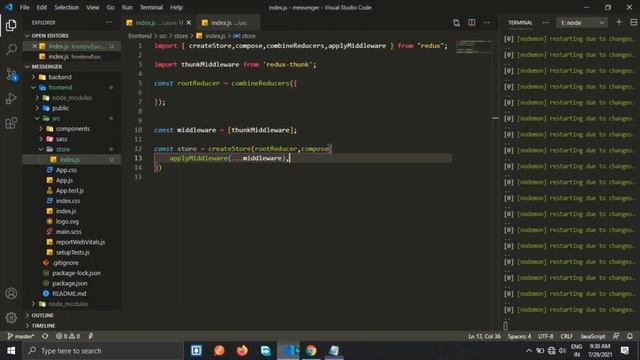
Task: Open the Search view in activity bar
Action: tap(11, 50)
